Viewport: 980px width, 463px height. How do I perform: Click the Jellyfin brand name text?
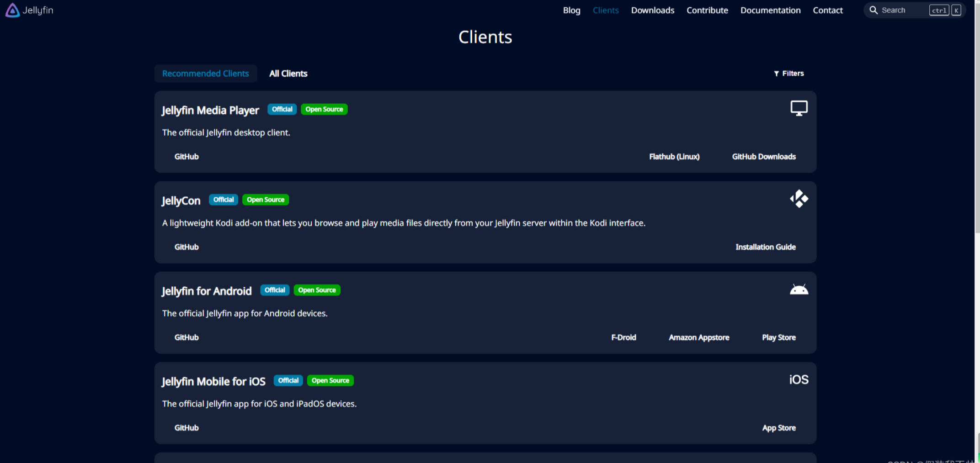click(x=38, y=10)
